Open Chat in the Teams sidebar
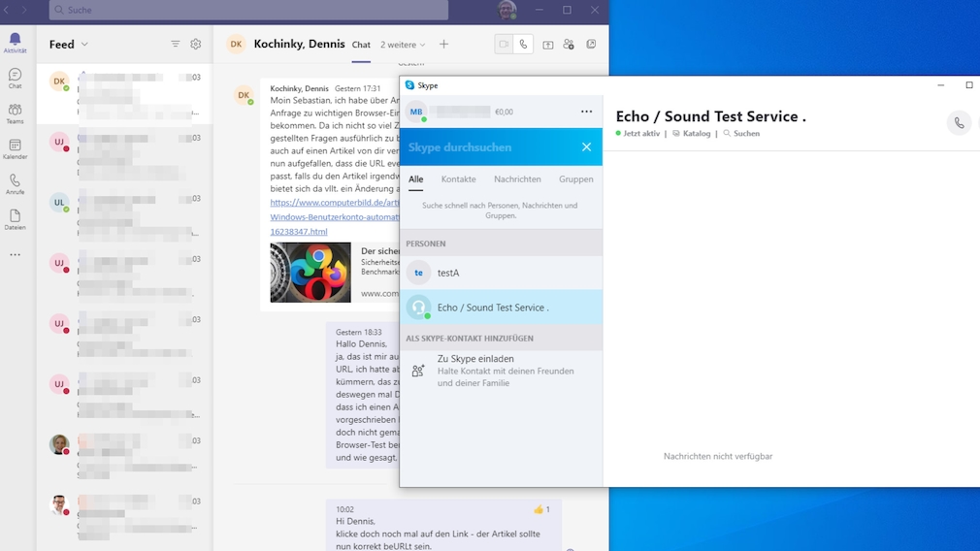The height and width of the screenshot is (551, 980). tap(15, 78)
